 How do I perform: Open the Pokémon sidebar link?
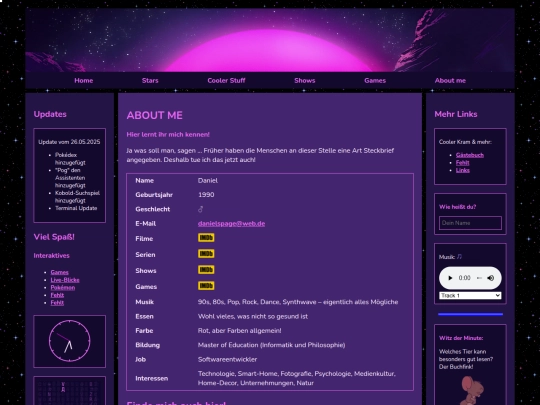coord(63,287)
